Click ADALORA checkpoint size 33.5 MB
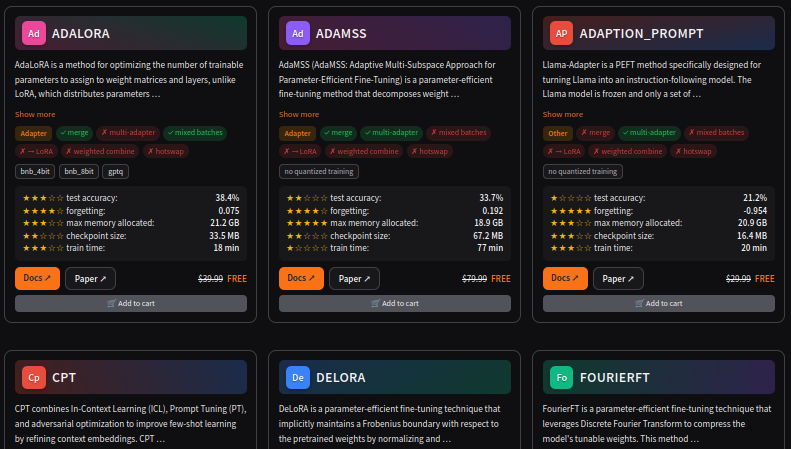 224,236
